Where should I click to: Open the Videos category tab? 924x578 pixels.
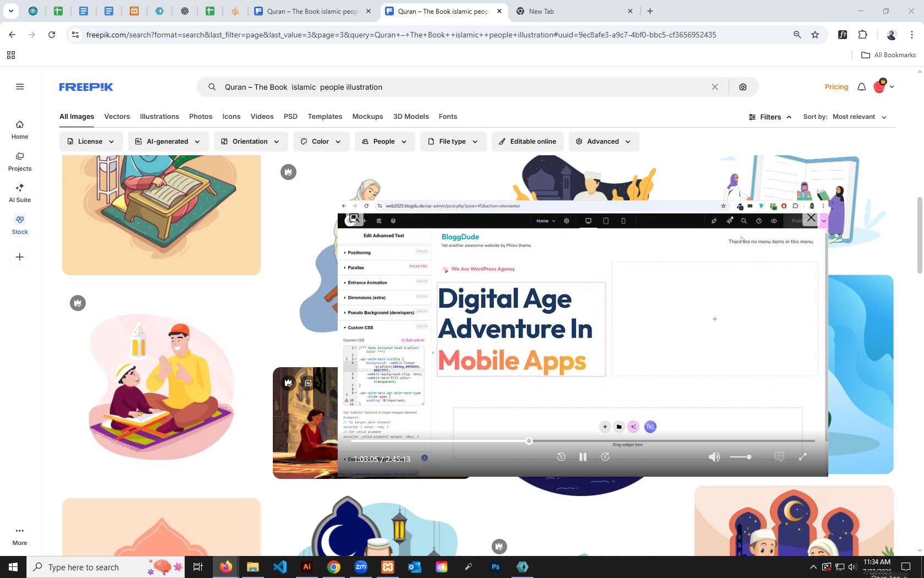pyautogui.click(x=262, y=117)
